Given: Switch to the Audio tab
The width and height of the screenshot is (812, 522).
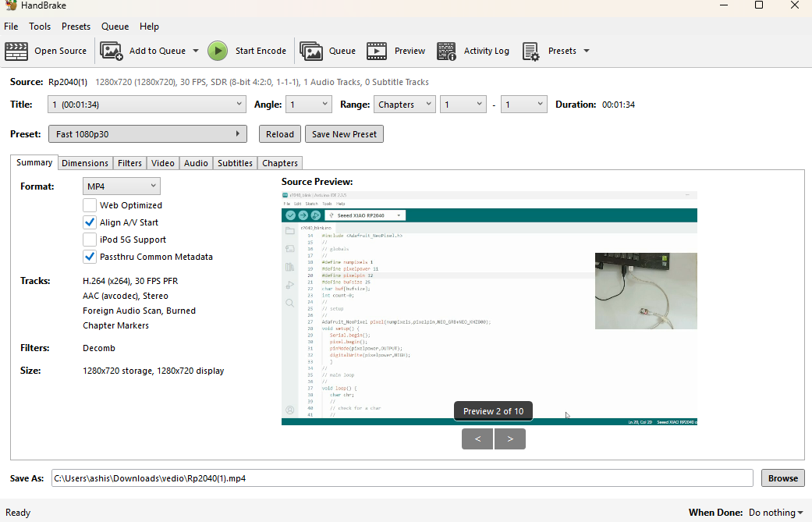Looking at the screenshot, I should [x=196, y=163].
